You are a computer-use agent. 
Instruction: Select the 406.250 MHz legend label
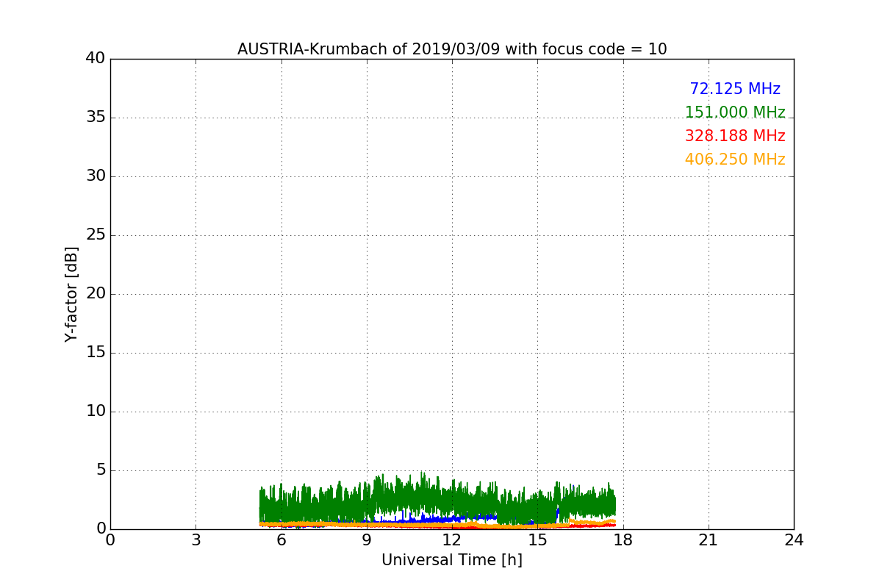[x=735, y=159]
